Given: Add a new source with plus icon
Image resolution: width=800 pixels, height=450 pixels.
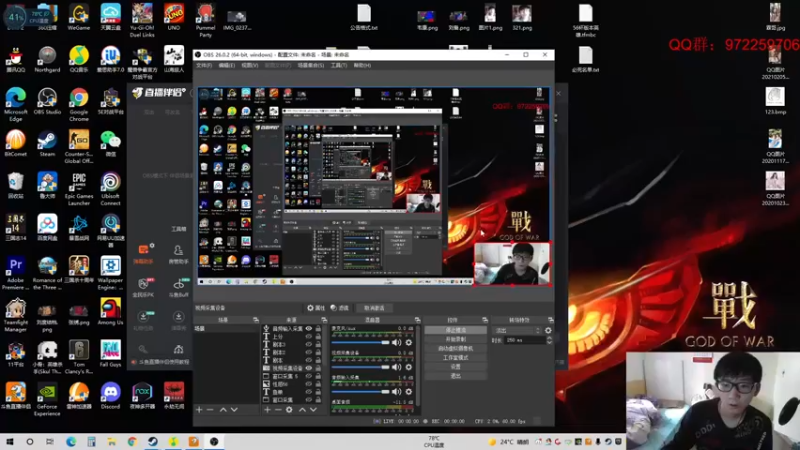Looking at the screenshot, I should tap(267, 409).
